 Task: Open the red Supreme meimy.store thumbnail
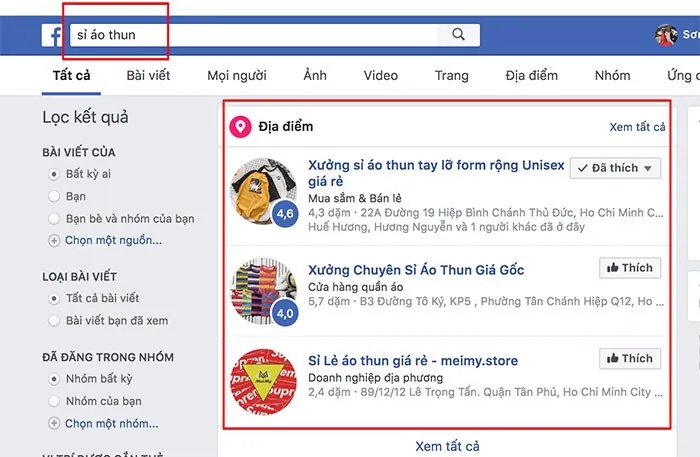tap(263, 382)
